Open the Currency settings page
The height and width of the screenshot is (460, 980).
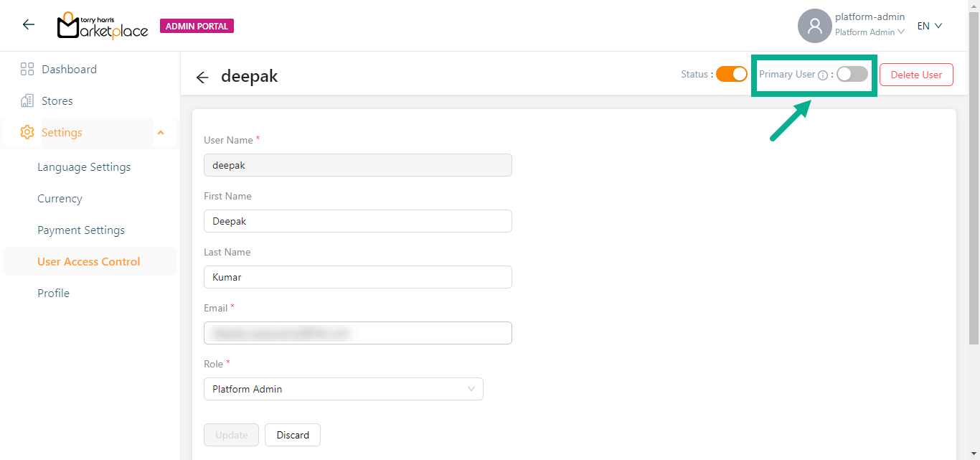pyautogui.click(x=60, y=199)
